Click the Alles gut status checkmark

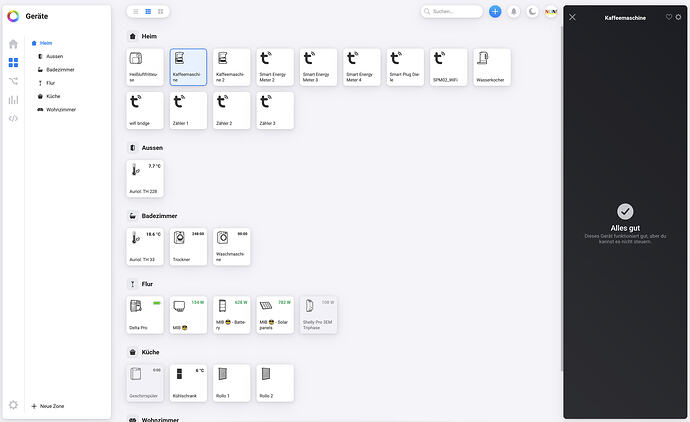pos(625,212)
